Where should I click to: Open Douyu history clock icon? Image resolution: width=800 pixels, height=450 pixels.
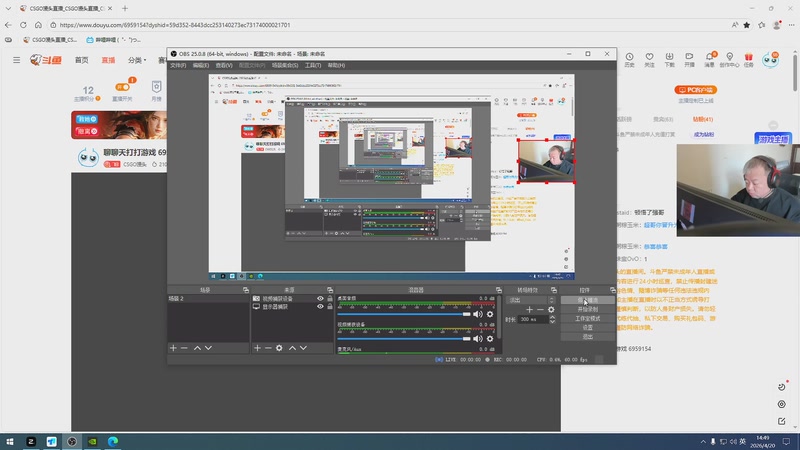pyautogui.click(x=630, y=59)
